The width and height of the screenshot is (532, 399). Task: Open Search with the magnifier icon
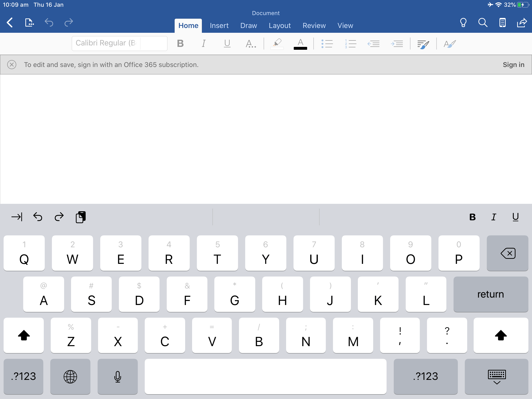[483, 23]
